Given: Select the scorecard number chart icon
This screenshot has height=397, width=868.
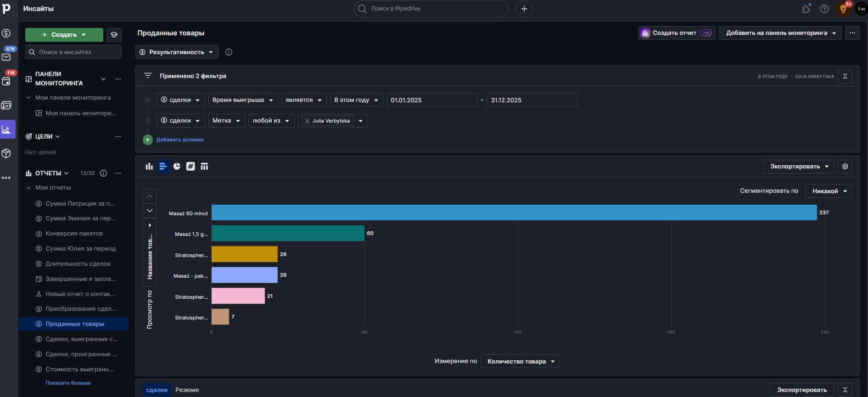Looking at the screenshot, I should [190, 166].
